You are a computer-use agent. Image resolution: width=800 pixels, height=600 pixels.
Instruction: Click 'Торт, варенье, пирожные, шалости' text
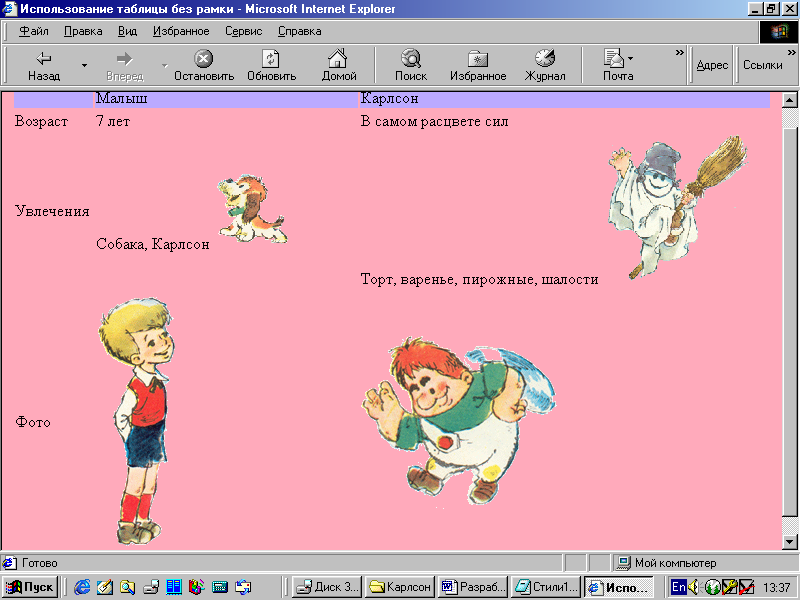point(479,280)
